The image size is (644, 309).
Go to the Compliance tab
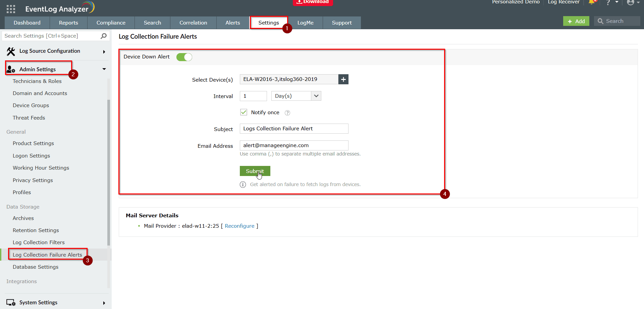tap(111, 23)
